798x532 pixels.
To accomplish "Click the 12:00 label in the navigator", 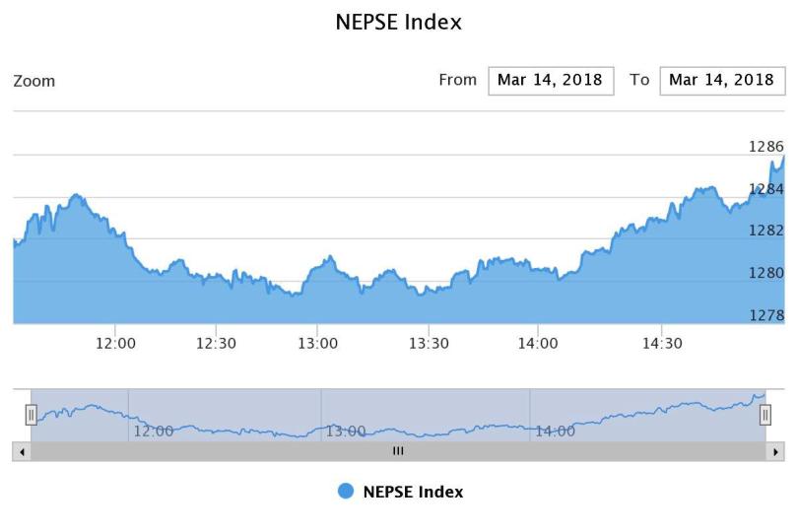I will [154, 432].
